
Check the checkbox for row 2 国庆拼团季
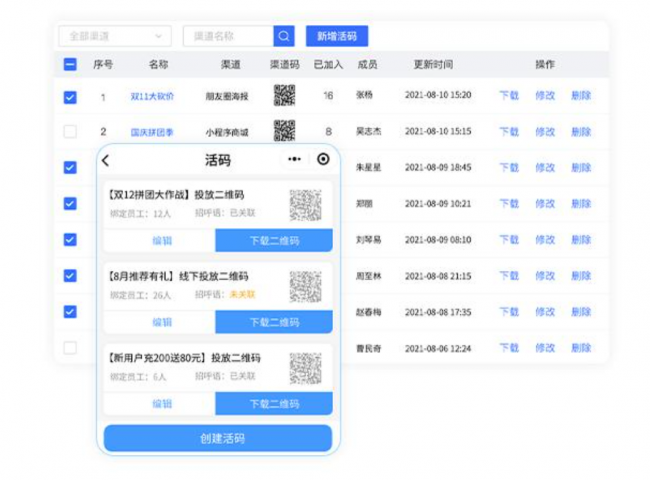(70, 132)
